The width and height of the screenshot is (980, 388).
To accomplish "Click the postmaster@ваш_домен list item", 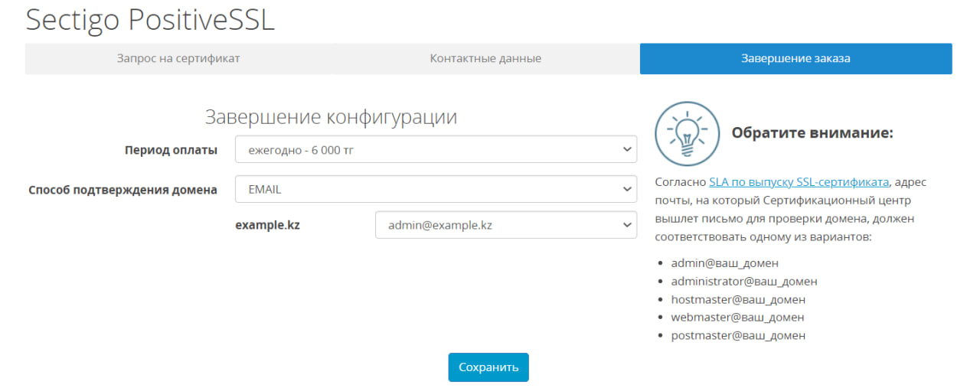I will coord(738,336).
